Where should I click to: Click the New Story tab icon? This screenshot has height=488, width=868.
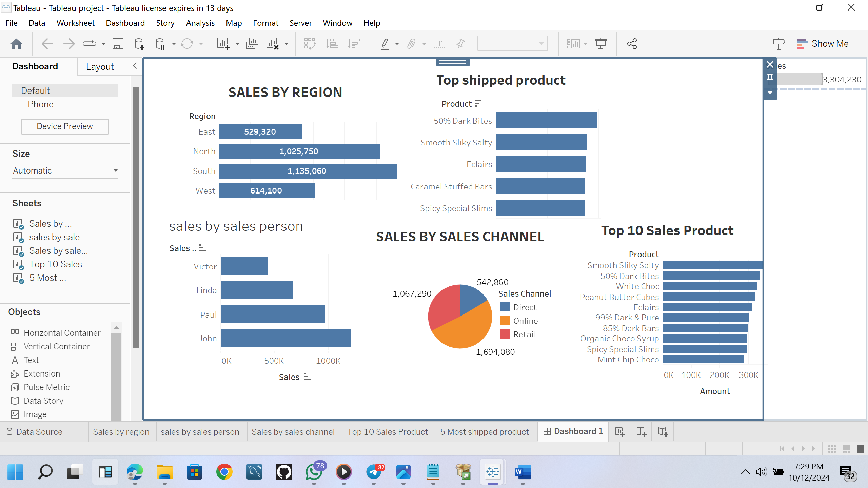(x=663, y=432)
